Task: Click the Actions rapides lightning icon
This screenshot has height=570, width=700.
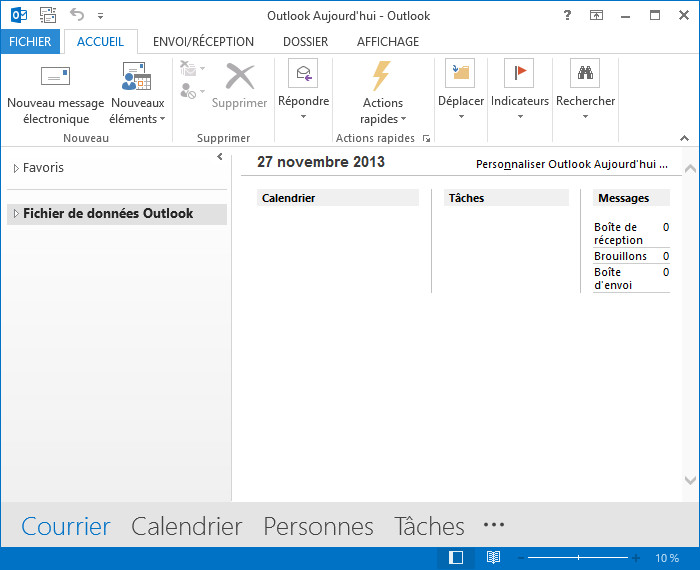Action: [382, 76]
